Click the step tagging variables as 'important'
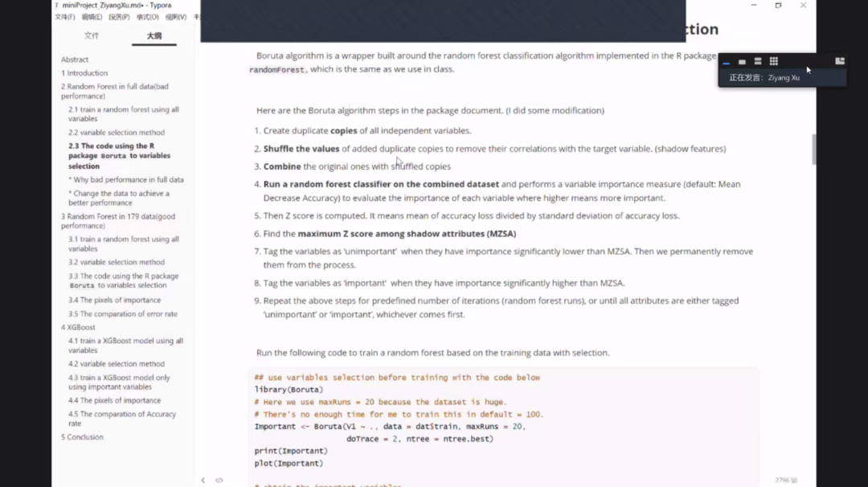Viewport: 868px width, 487px height. 444,283
